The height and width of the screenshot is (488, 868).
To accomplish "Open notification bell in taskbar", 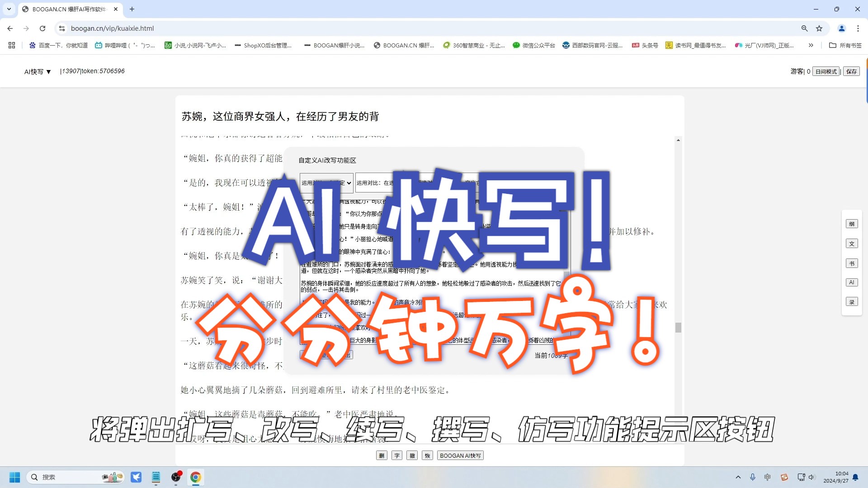I will [855, 477].
